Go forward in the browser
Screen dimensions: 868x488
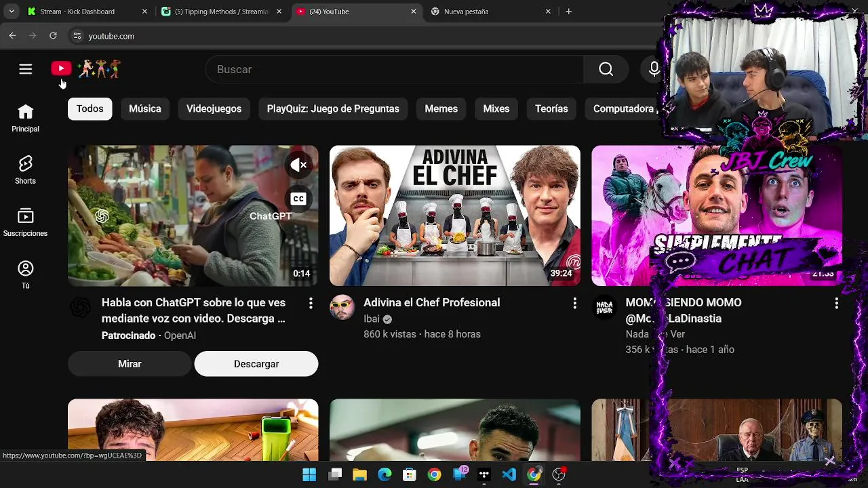pos(33,36)
